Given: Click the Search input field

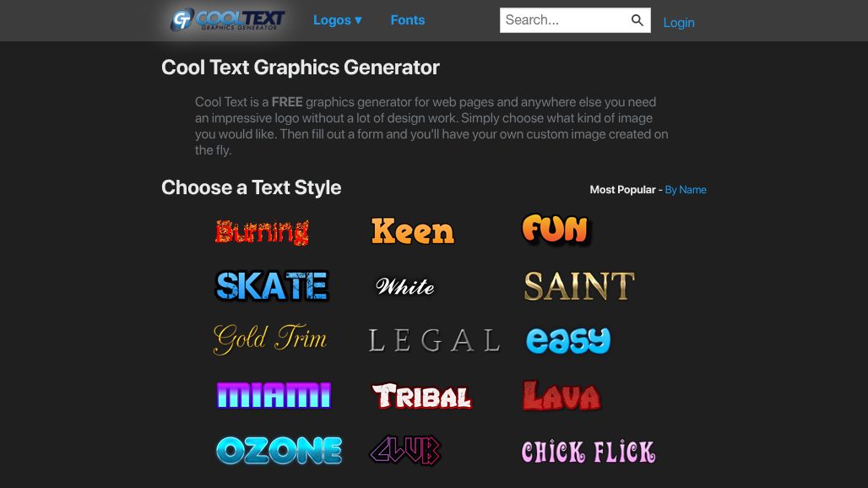Looking at the screenshot, I should (x=565, y=20).
